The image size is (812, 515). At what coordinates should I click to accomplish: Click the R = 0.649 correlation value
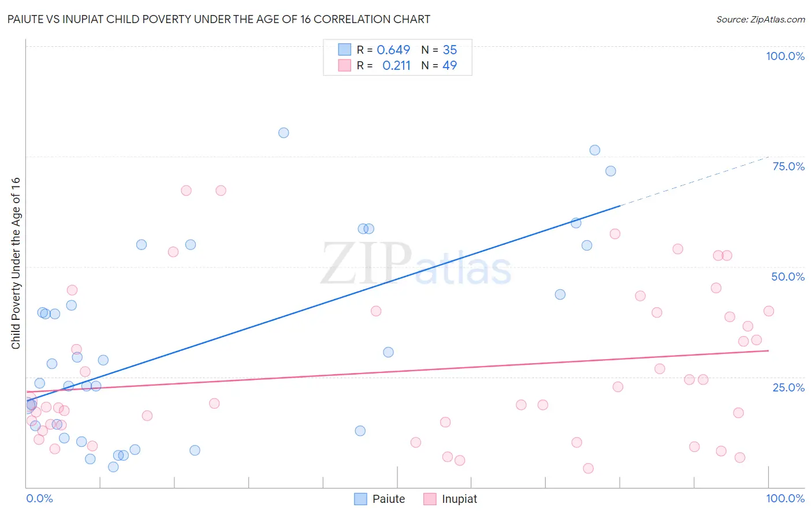pos(383,50)
